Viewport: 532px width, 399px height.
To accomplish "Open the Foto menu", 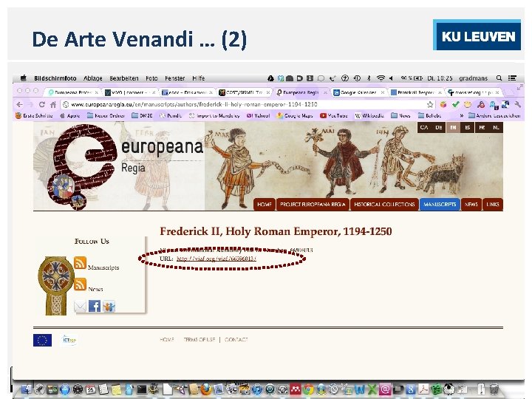I will coord(151,78).
